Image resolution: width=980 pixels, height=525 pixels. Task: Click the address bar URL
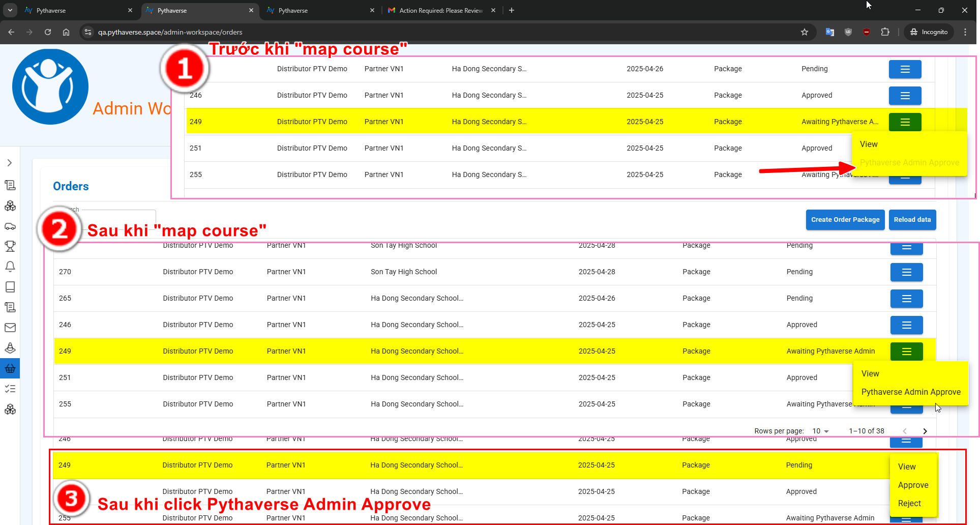170,32
